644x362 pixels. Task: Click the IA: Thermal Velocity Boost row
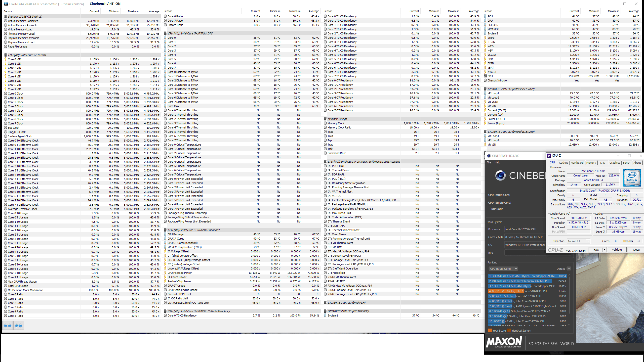(x=402, y=230)
